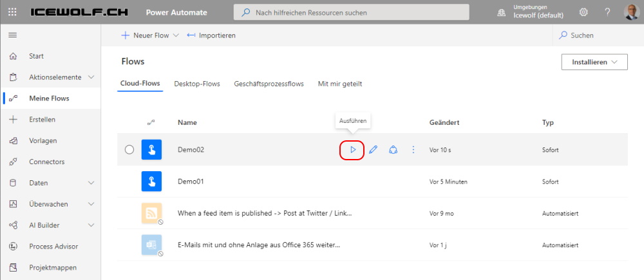Click the Erstellen plus icon
Screen dimensions: 644x280
point(13,120)
